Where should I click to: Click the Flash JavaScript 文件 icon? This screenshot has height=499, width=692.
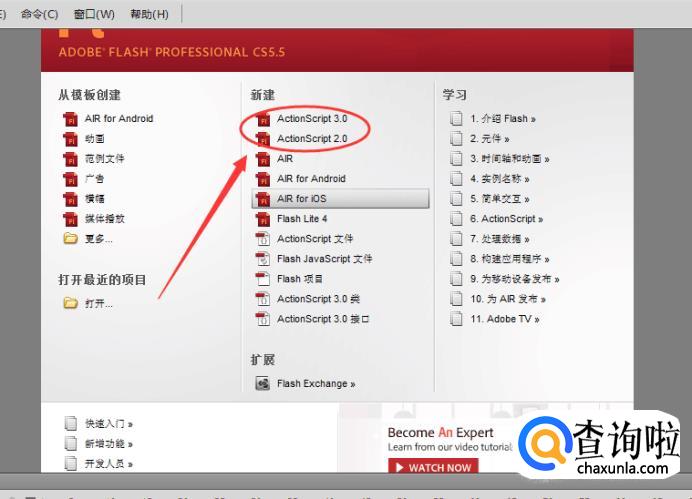click(263, 259)
